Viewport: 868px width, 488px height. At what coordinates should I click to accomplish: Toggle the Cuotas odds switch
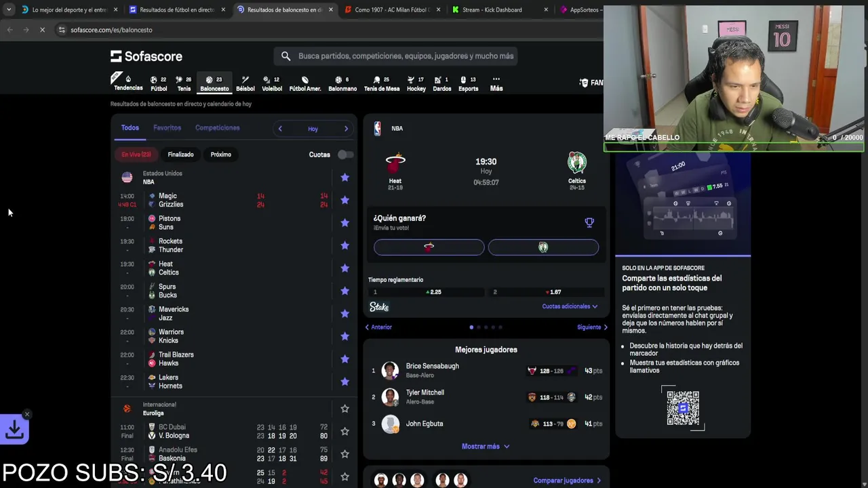tap(345, 155)
